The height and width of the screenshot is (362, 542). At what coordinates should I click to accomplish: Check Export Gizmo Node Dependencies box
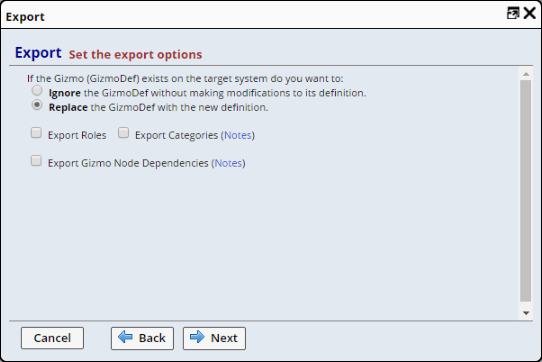click(36, 161)
